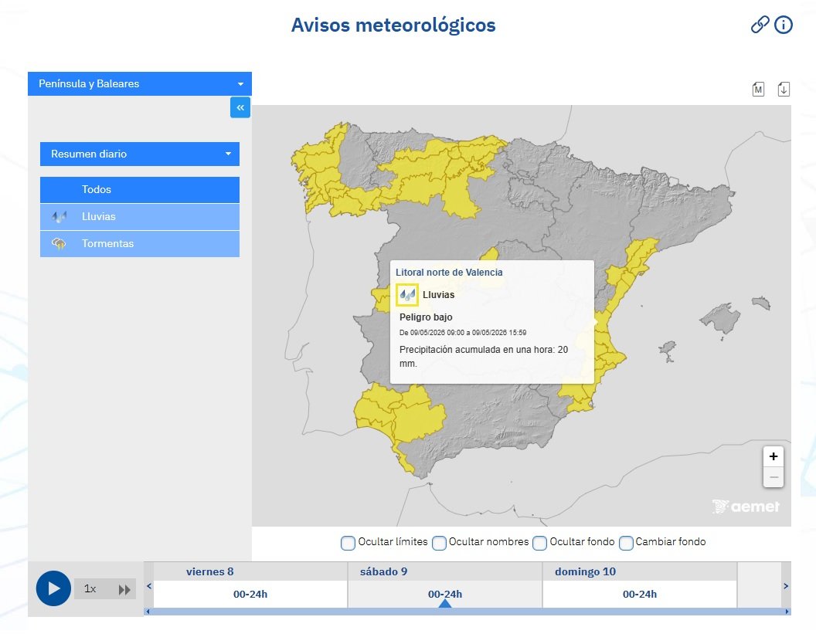Click the 'Peligro bajo' text in popup
The width and height of the screenshot is (816, 644).
click(426, 317)
